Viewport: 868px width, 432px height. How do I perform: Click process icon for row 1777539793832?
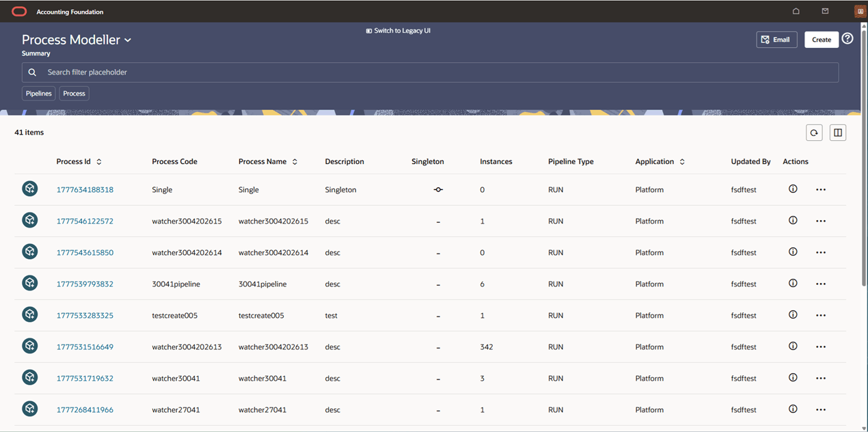[30, 283]
